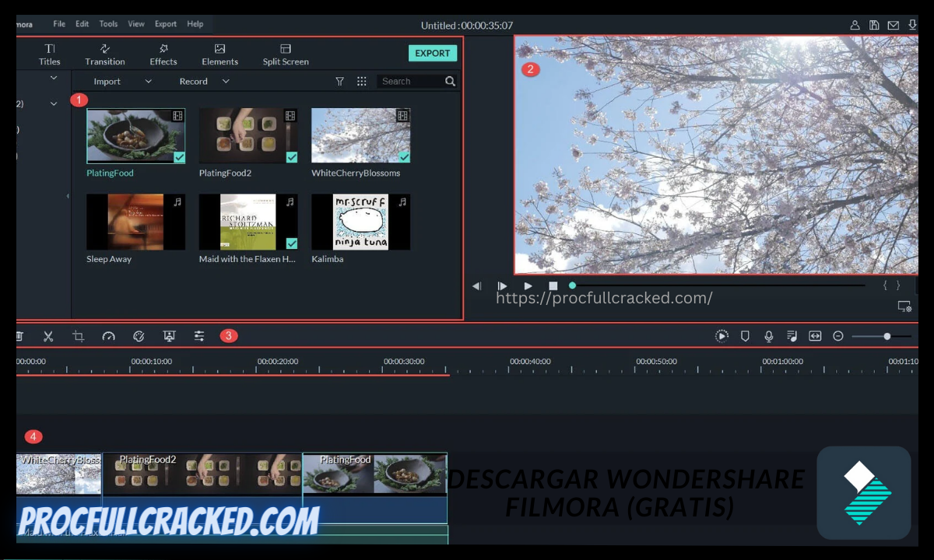Screen dimensions: 934x560
Task: Open the Tools menu
Action: (x=108, y=24)
